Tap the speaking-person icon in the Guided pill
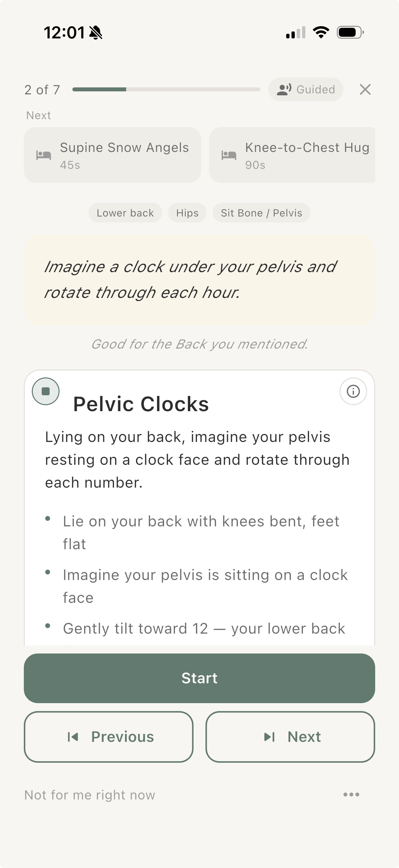 tap(283, 89)
